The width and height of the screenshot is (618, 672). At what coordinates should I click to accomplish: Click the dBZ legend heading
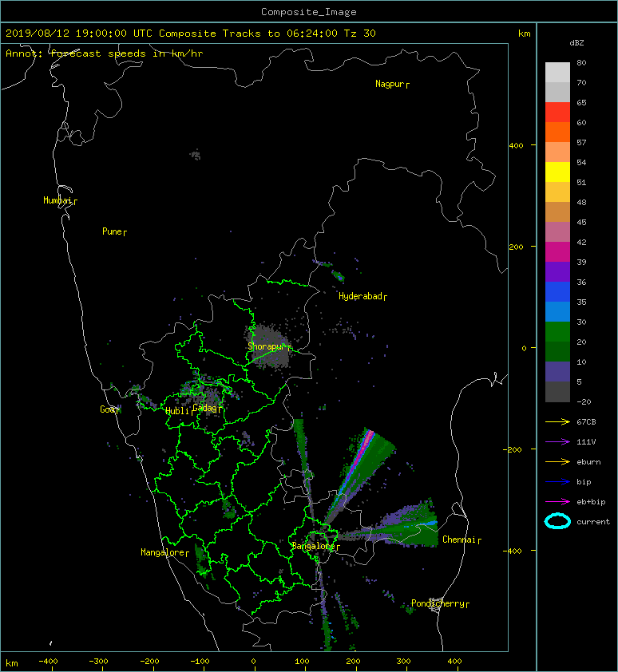576,43
